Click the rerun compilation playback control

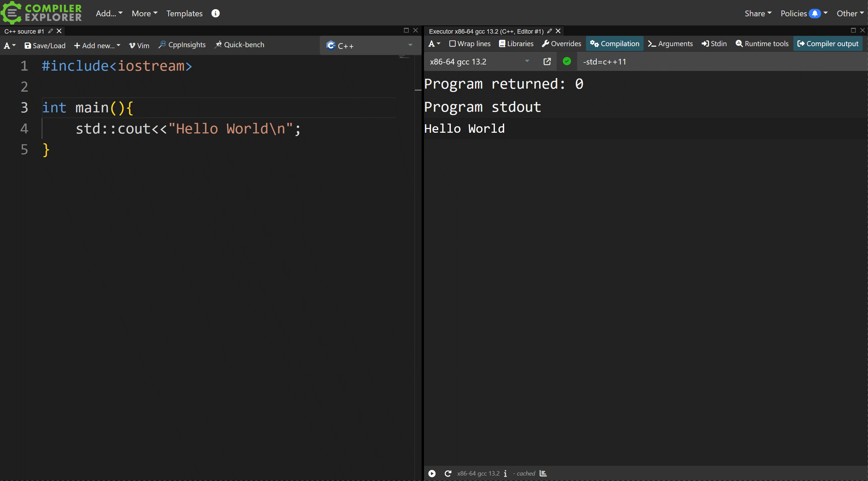(448, 473)
